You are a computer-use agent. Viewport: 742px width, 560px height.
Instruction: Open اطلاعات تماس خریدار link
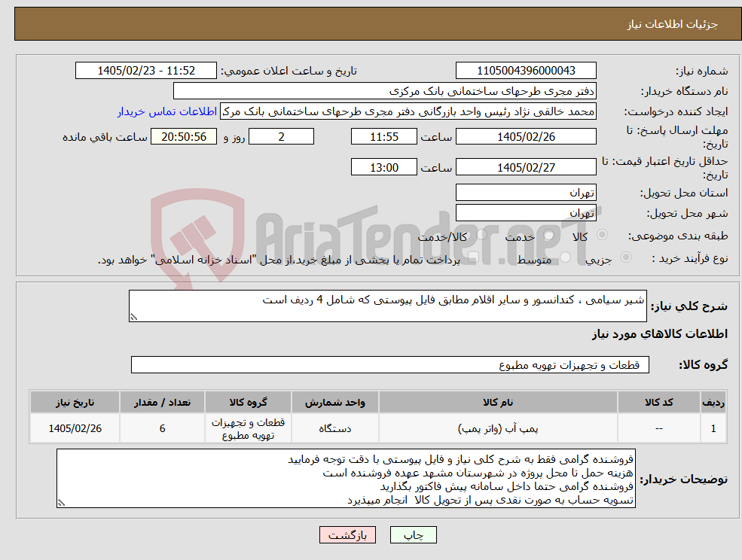tap(167, 111)
